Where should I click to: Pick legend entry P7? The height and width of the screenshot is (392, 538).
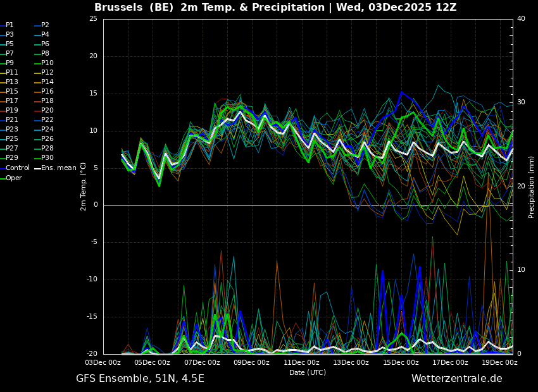(7, 54)
